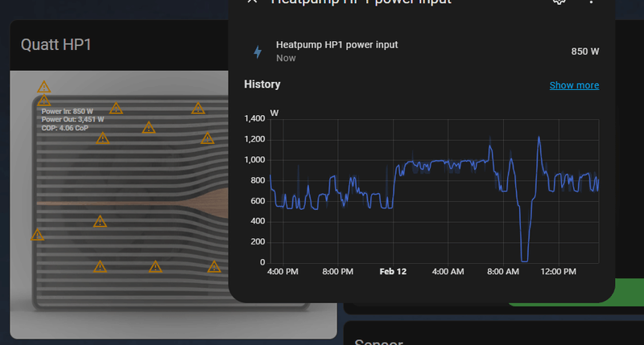Open the settings gear in dialog header
The width and height of the screenshot is (644, 345).
(x=559, y=2)
